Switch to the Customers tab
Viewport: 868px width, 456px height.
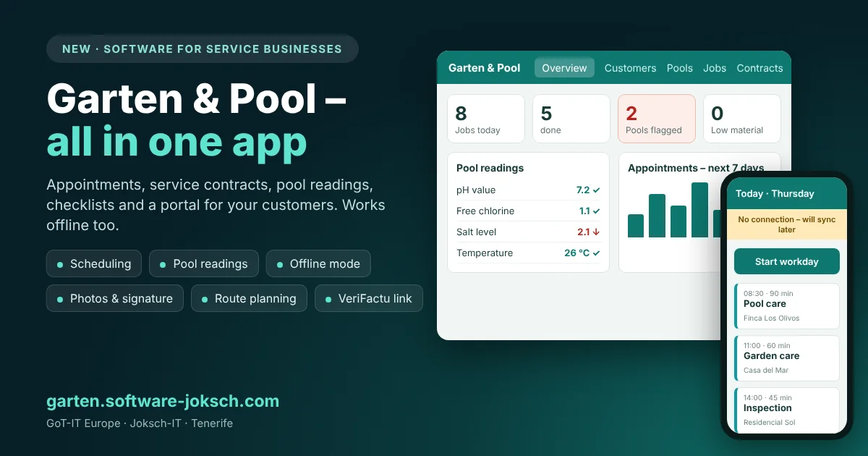tap(630, 68)
